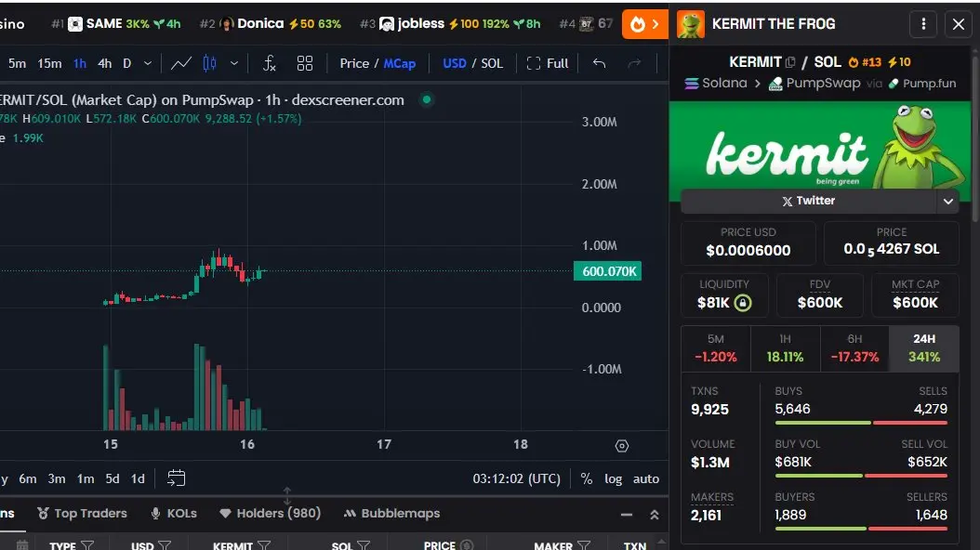Expand transactions panel with double chevron
980x550 pixels.
(x=655, y=515)
